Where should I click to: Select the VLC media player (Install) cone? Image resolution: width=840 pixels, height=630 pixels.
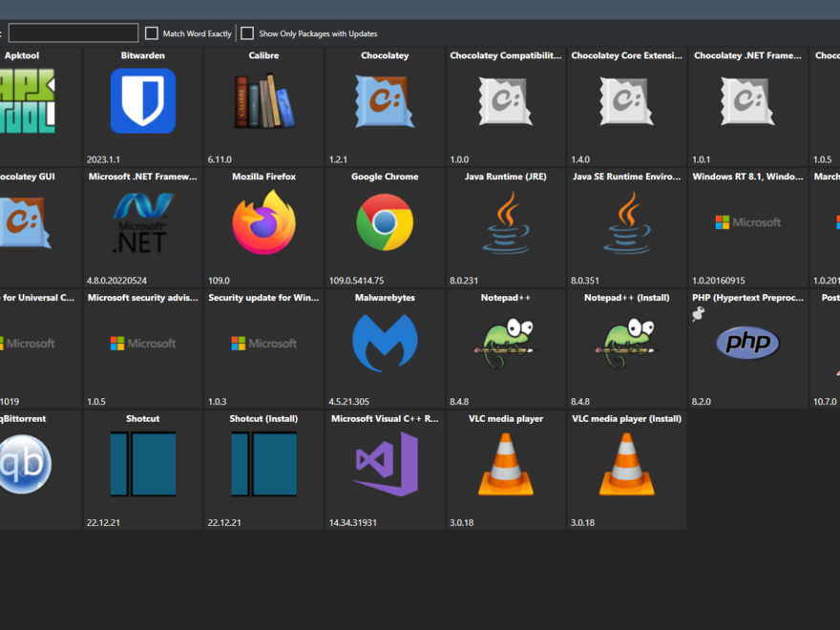coord(626,464)
